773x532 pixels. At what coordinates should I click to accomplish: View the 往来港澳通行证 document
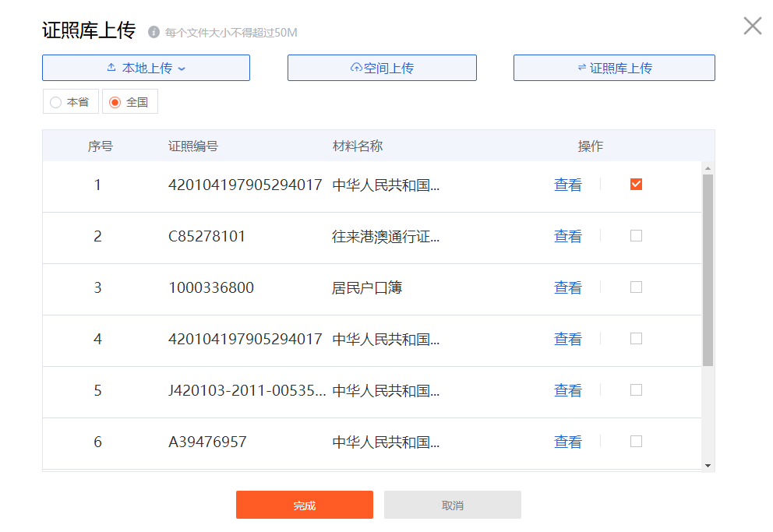tap(568, 236)
